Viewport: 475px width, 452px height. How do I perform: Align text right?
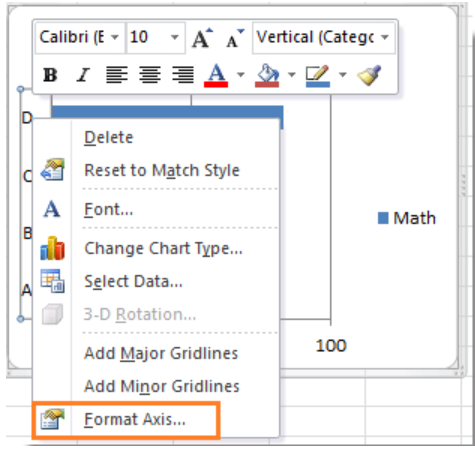click(183, 74)
